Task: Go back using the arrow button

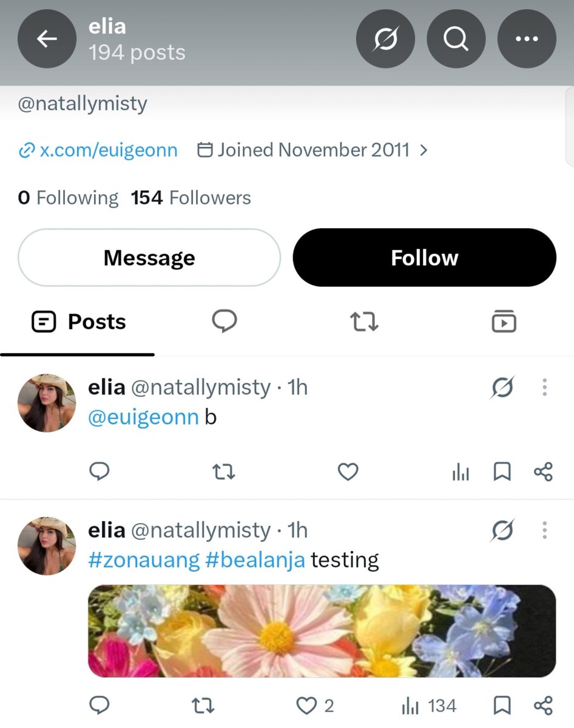Action: pyautogui.click(x=47, y=39)
